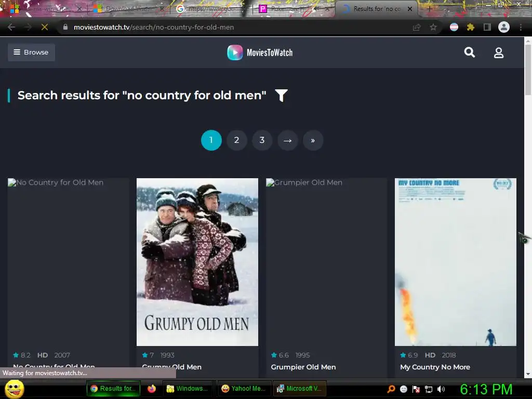Open the search results filter funnel
Image resolution: width=532 pixels, height=399 pixels.
pyautogui.click(x=281, y=96)
